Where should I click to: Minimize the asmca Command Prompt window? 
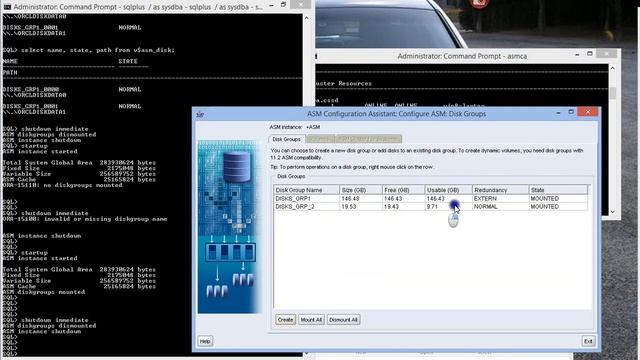pos(577,54)
